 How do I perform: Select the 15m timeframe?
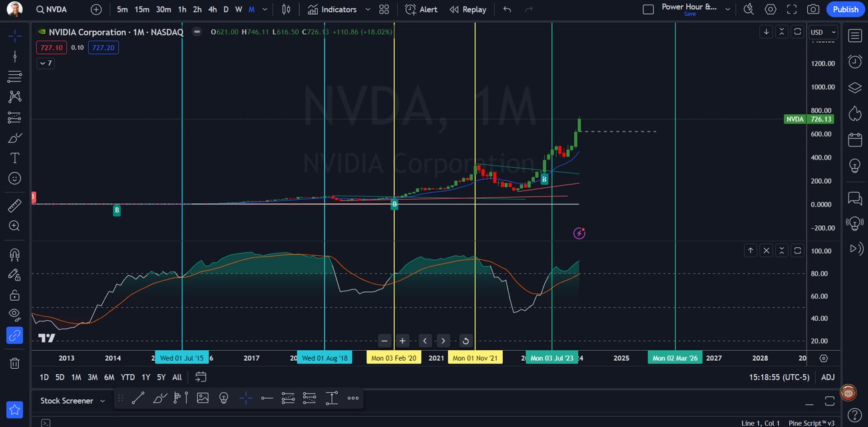tap(142, 9)
